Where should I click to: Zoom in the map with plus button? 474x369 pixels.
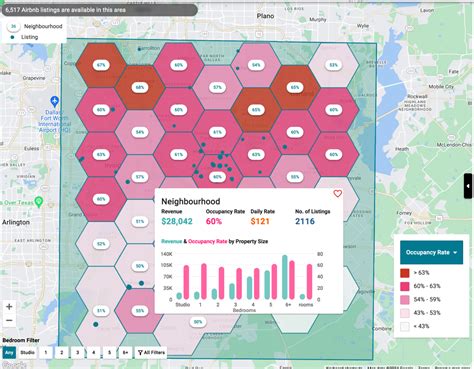[x=9, y=307]
